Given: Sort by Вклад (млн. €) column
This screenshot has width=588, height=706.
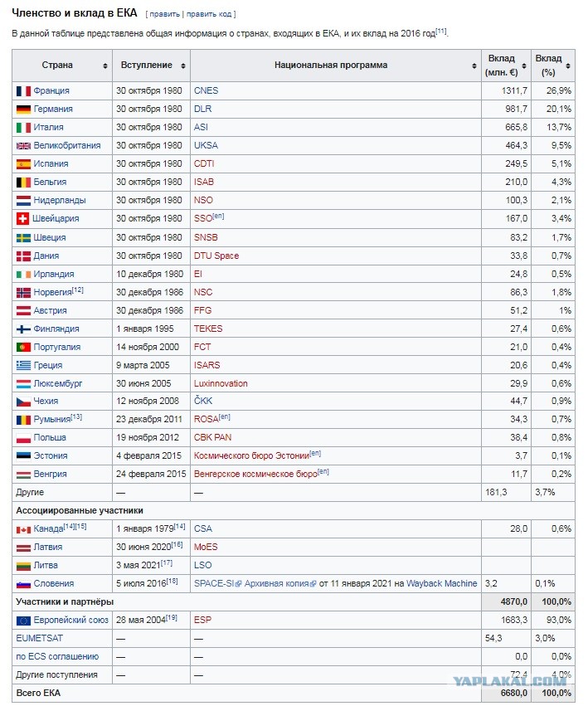Looking at the screenshot, I should [x=524, y=66].
